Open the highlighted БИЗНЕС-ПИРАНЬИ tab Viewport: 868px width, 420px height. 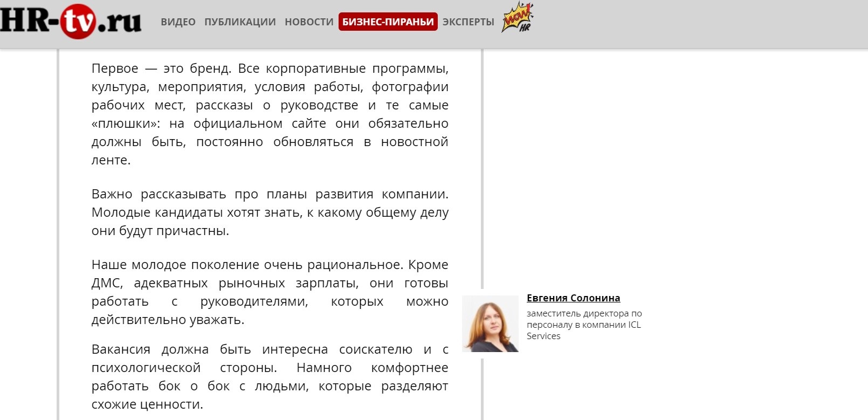388,22
